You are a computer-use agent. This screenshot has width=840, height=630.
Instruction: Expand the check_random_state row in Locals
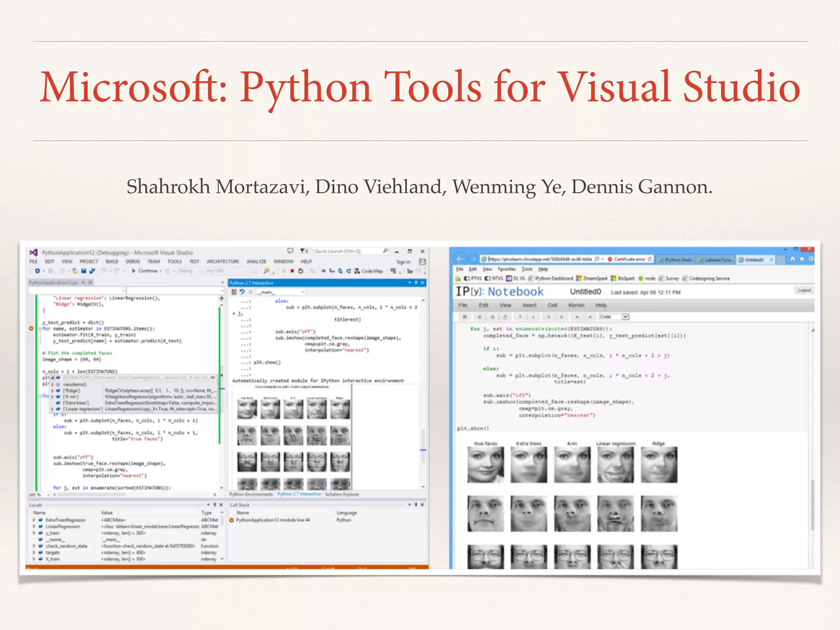pos(34,546)
